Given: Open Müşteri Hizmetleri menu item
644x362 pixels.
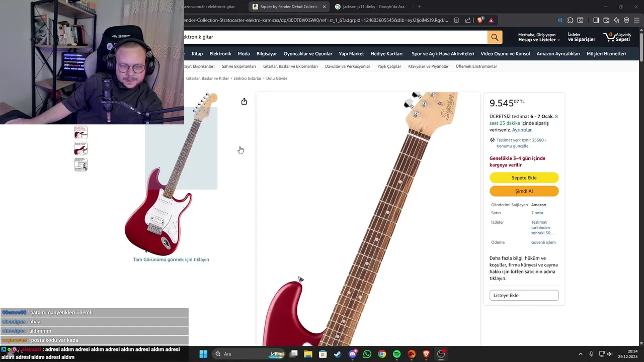Looking at the screenshot, I should point(606,54).
